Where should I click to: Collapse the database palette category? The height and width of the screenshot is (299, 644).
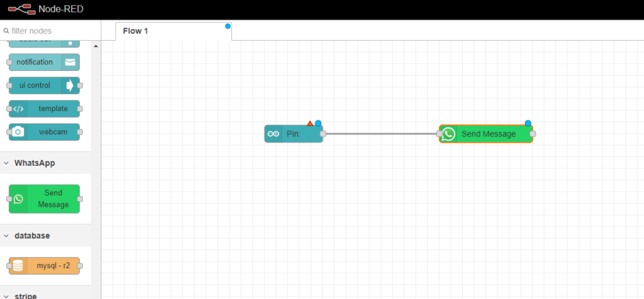[6, 236]
